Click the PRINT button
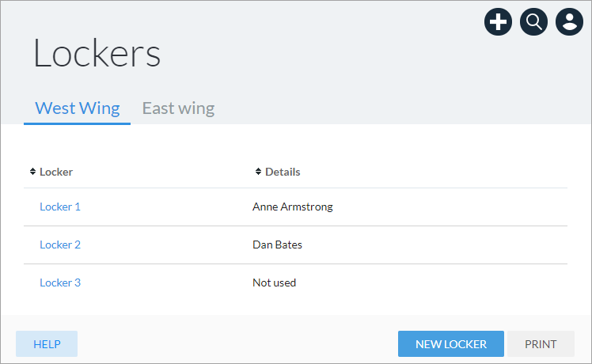This screenshot has width=592, height=364. click(x=541, y=344)
